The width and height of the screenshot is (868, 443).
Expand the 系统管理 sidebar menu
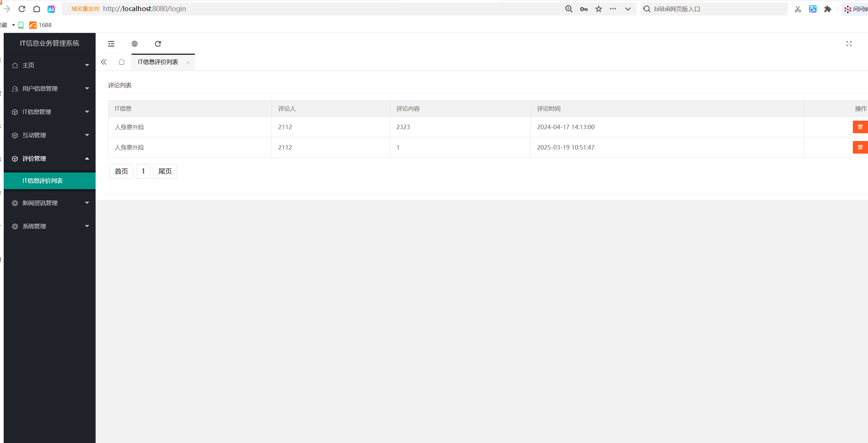click(x=50, y=226)
